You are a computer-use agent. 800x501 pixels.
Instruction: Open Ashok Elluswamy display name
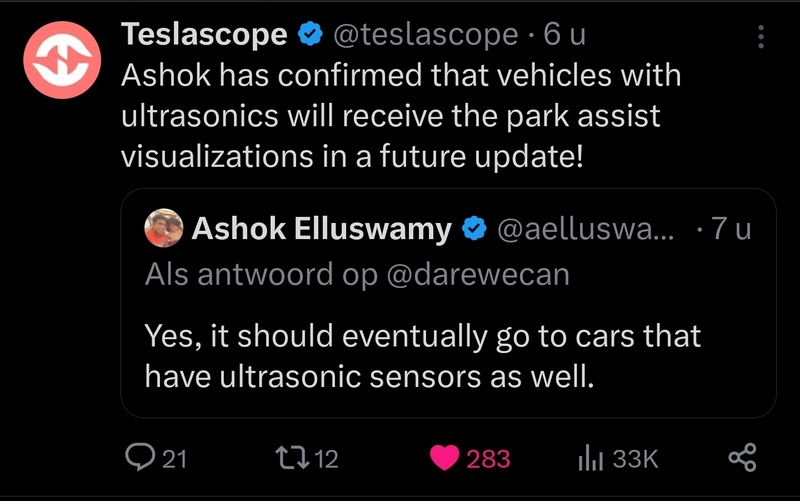tap(321, 228)
